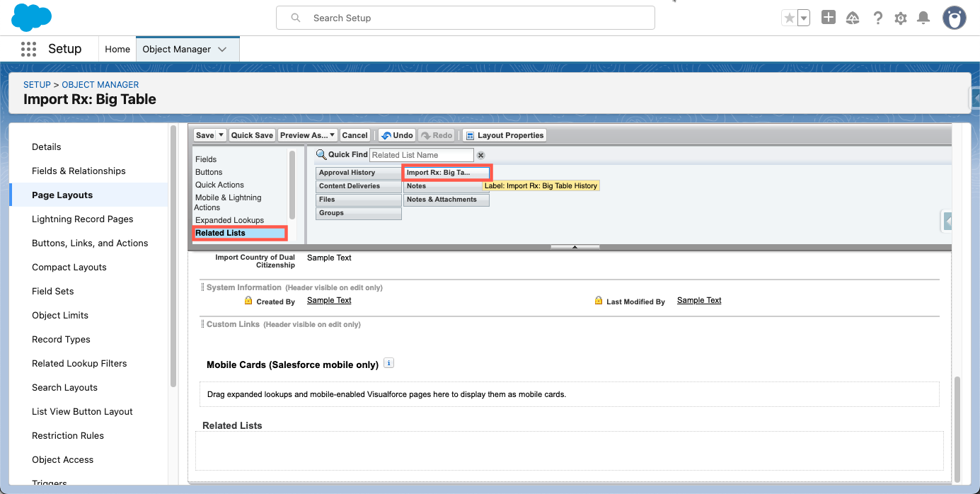
Task: Select Related Lists in the palette categories
Action: coord(220,233)
